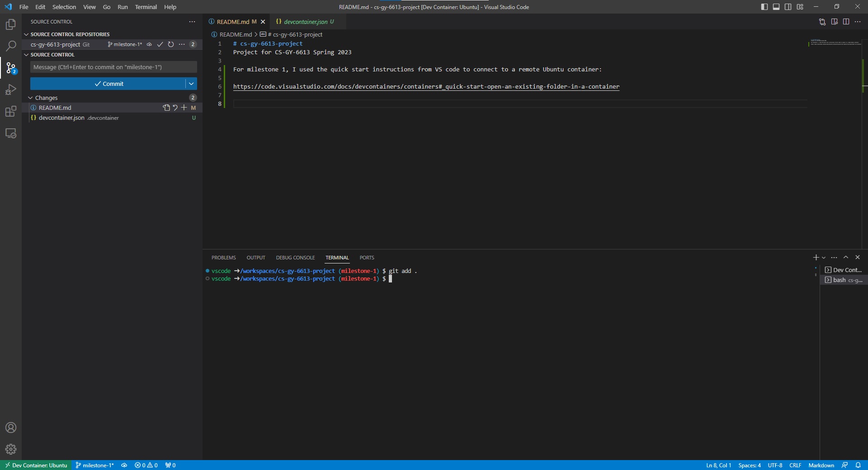This screenshot has width=868, height=470.
Task: Open the Extensions view
Action: [x=11, y=112]
